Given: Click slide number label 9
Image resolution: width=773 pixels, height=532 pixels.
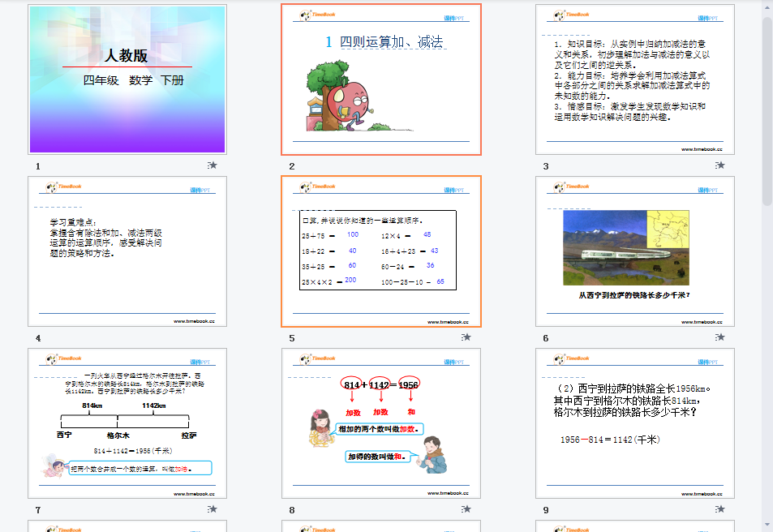Looking at the screenshot, I should pyautogui.click(x=546, y=510).
